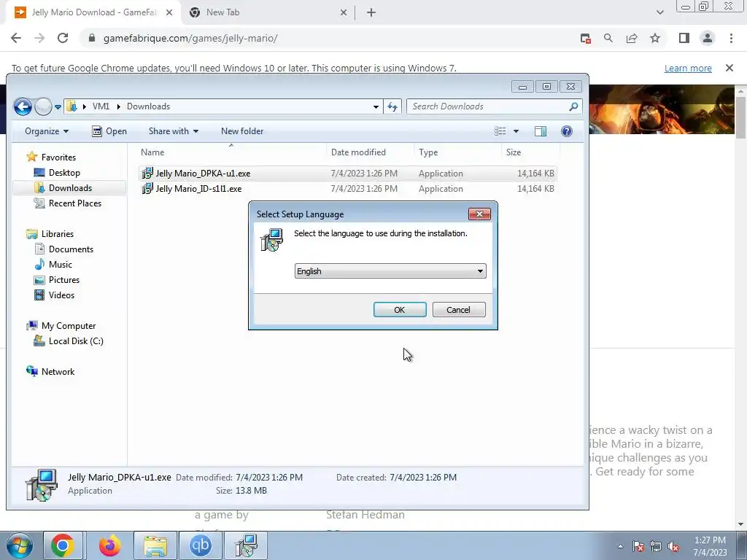747x560 pixels.
Task: Click Open in the Explorer toolbar
Action: [x=109, y=131]
